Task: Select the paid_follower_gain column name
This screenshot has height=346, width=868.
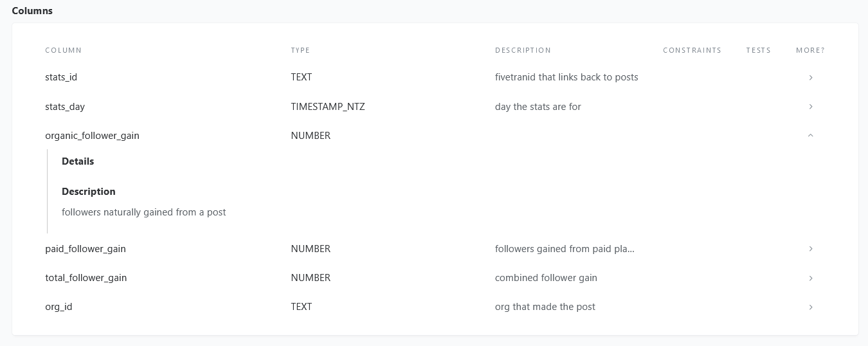Action: [x=86, y=249]
